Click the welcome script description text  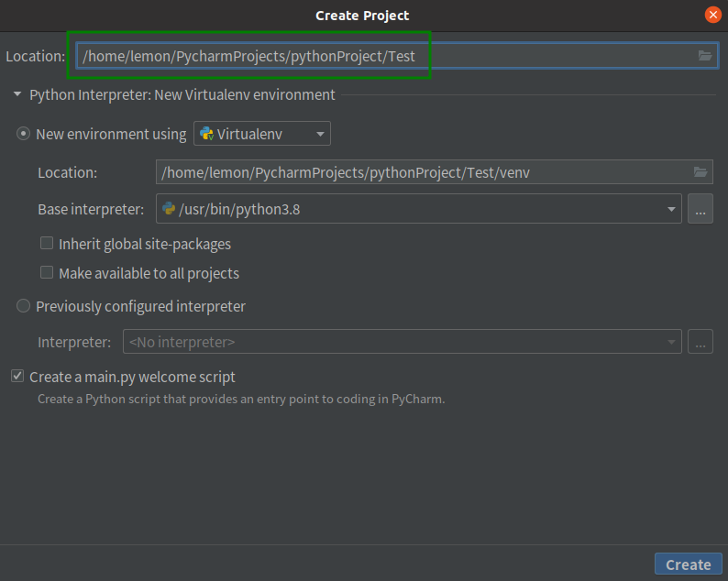tap(241, 399)
